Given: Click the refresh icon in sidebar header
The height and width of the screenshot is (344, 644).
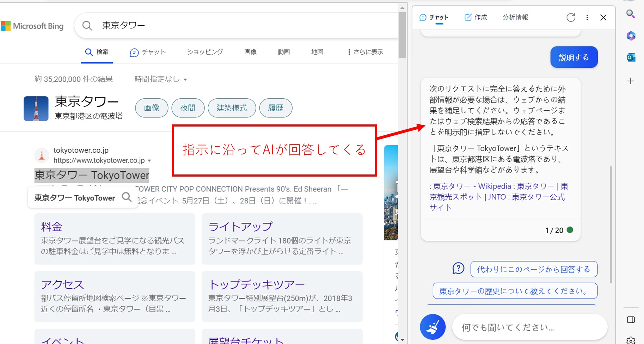Looking at the screenshot, I should pyautogui.click(x=571, y=17).
